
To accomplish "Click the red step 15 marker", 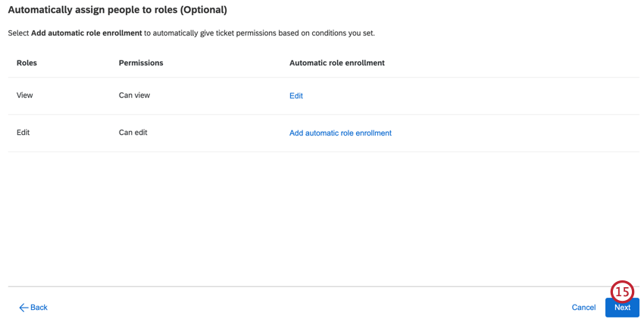I will [622, 292].
